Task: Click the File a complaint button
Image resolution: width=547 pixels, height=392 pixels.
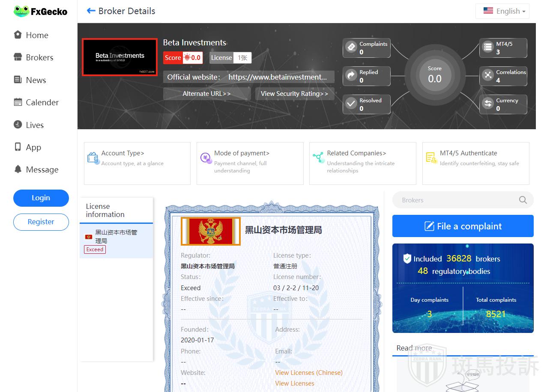Action: [463, 226]
